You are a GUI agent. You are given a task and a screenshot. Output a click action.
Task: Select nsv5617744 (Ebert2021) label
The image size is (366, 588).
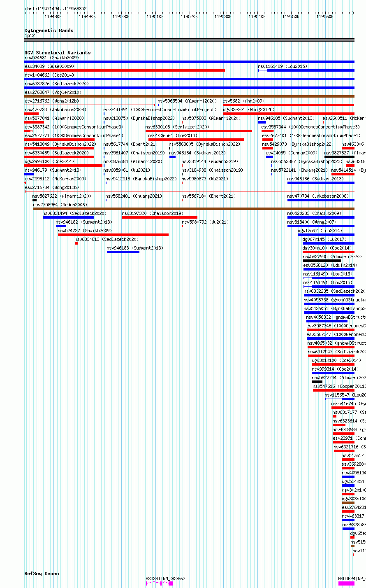pos(130,144)
